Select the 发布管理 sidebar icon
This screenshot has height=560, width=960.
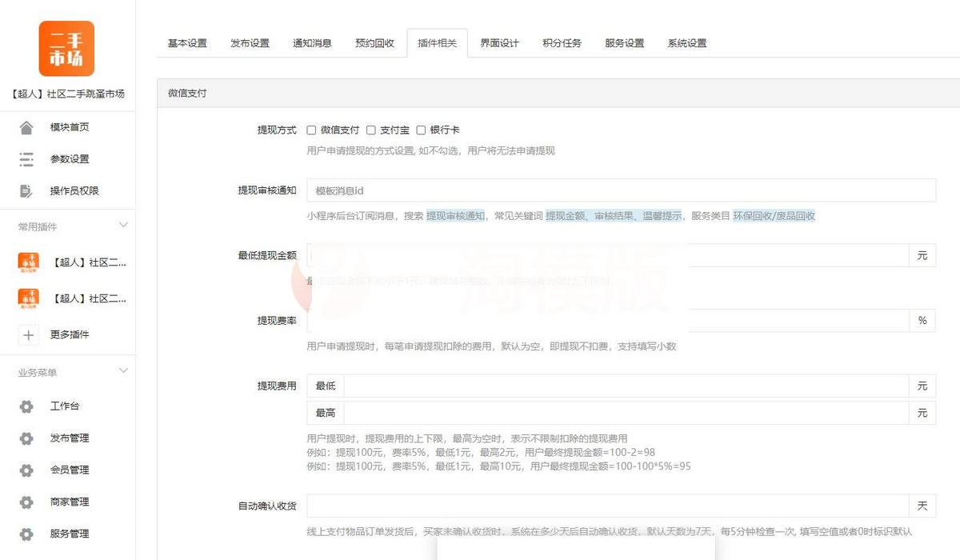pos(26,438)
